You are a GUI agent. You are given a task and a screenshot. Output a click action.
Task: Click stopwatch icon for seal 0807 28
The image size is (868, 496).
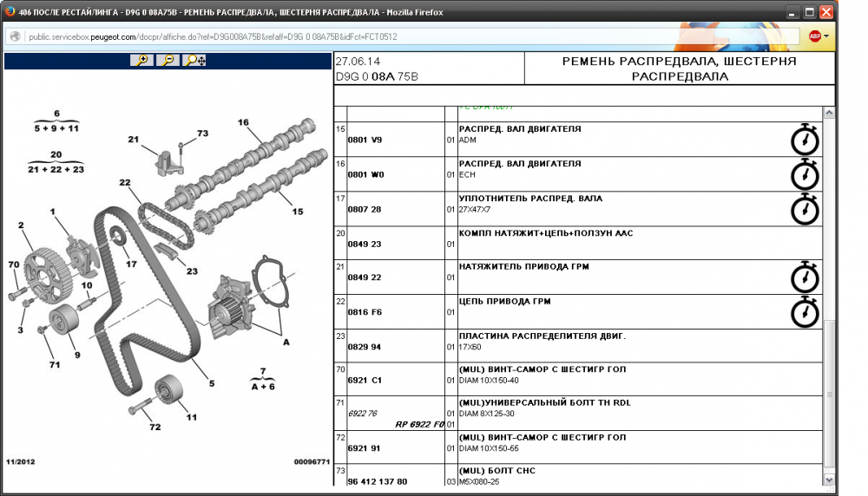pos(805,208)
